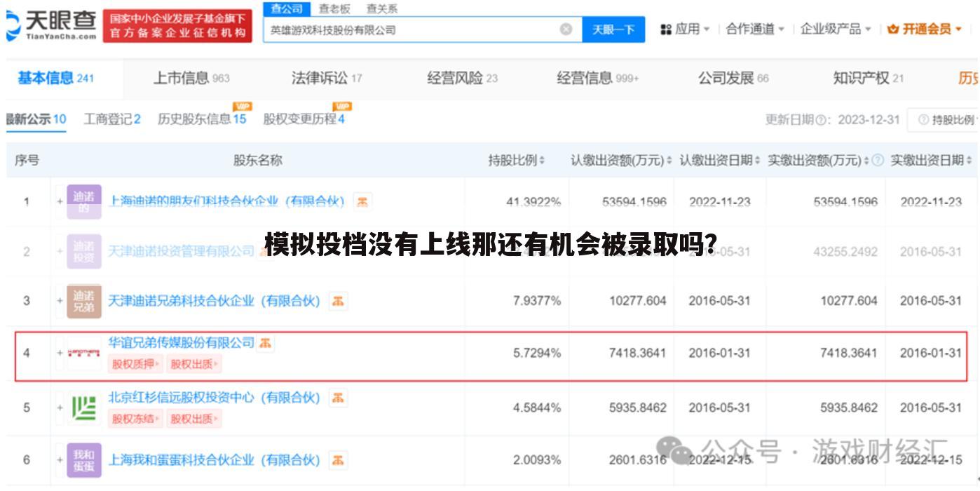
Task: Open the 合作通道 dropdown
Action: (755, 29)
